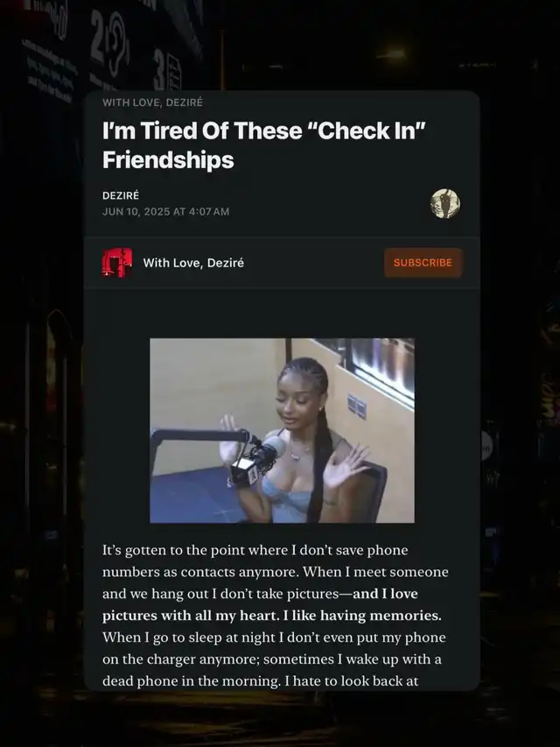This screenshot has width=560, height=747.
Task: Open the embedded radio interview image
Action: (282, 431)
